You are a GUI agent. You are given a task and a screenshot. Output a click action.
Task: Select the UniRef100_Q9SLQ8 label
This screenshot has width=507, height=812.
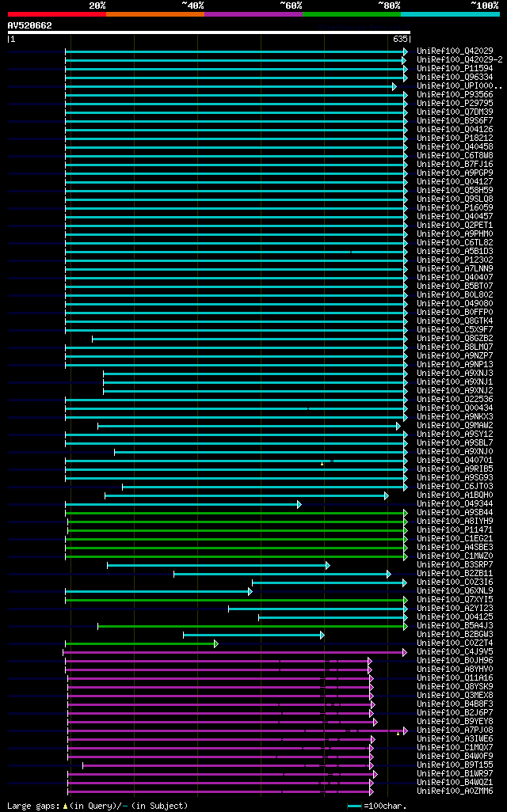tap(456, 199)
